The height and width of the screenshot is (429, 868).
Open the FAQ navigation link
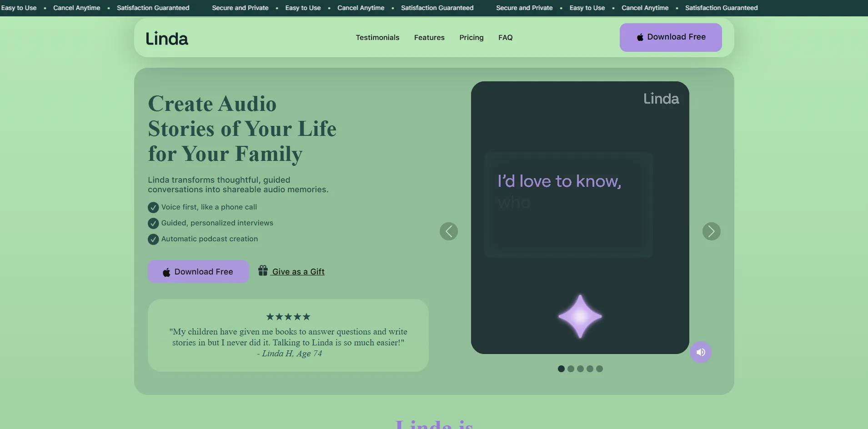pos(505,38)
